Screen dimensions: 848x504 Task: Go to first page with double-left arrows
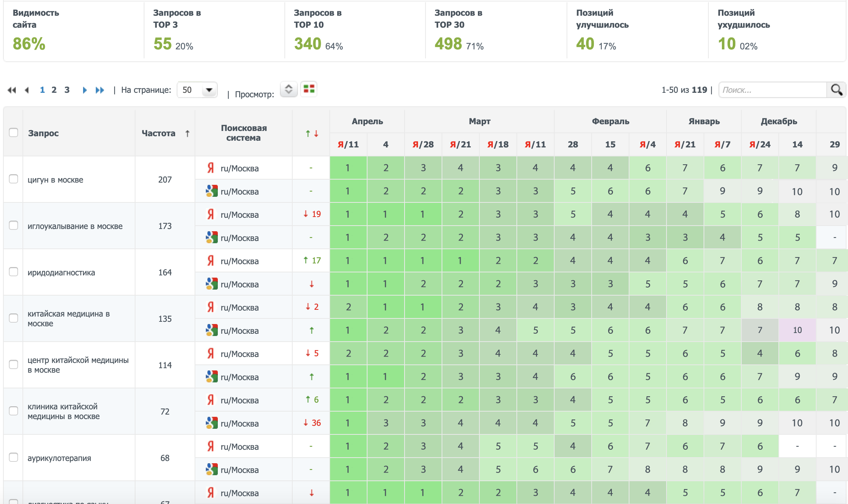click(12, 90)
